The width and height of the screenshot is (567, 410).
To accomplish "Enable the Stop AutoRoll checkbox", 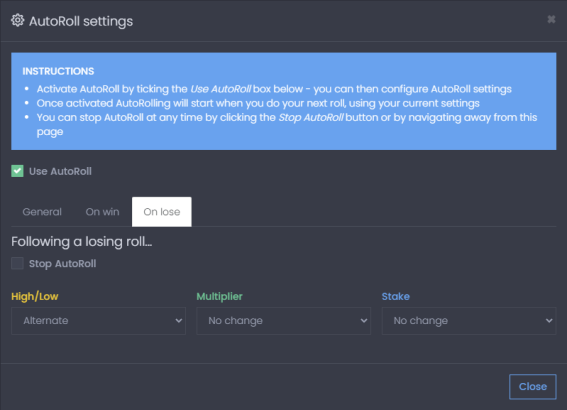I will pos(17,263).
